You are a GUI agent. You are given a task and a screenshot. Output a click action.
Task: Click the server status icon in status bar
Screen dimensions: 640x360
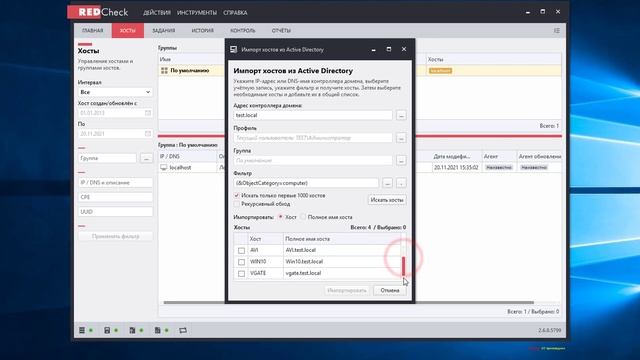point(82,330)
